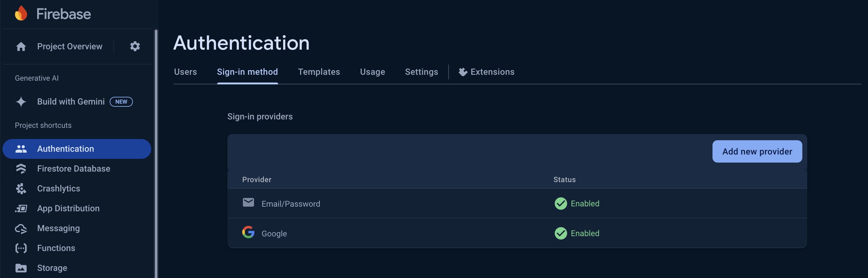This screenshot has height=278, width=868.
Task: Click the Gemini sparkle icon
Action: pos(21,101)
